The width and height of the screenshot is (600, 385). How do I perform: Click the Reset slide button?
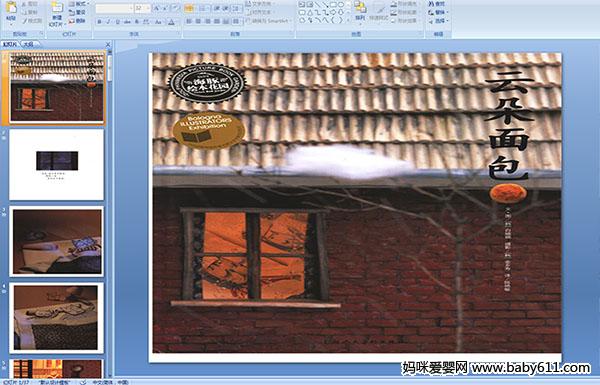[78, 13]
